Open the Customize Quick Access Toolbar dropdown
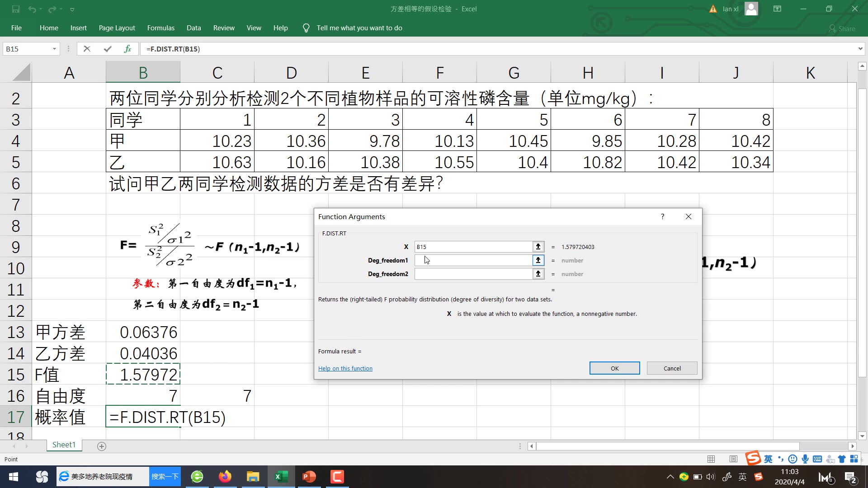 click(x=72, y=9)
